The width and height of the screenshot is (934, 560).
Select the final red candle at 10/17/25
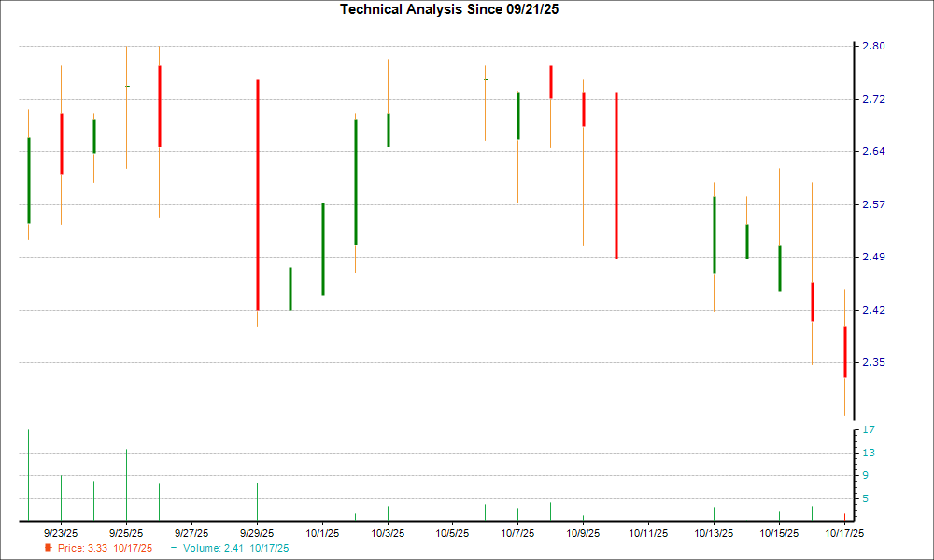(845, 350)
